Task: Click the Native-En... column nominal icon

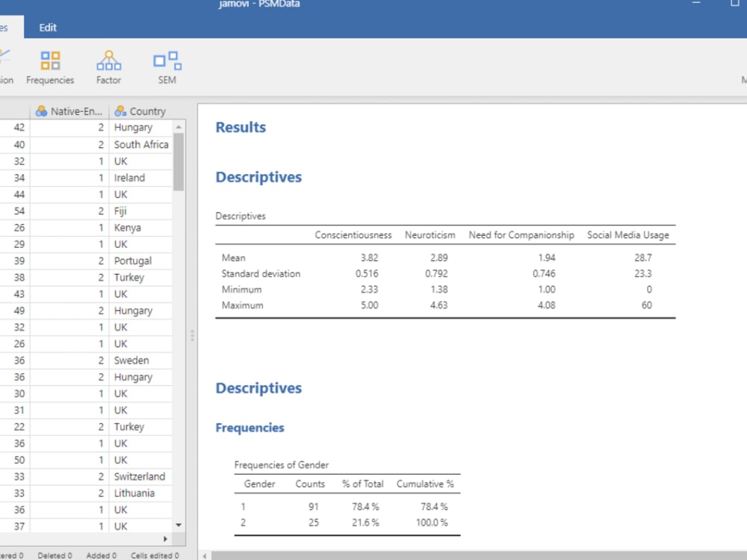Action: click(41, 111)
